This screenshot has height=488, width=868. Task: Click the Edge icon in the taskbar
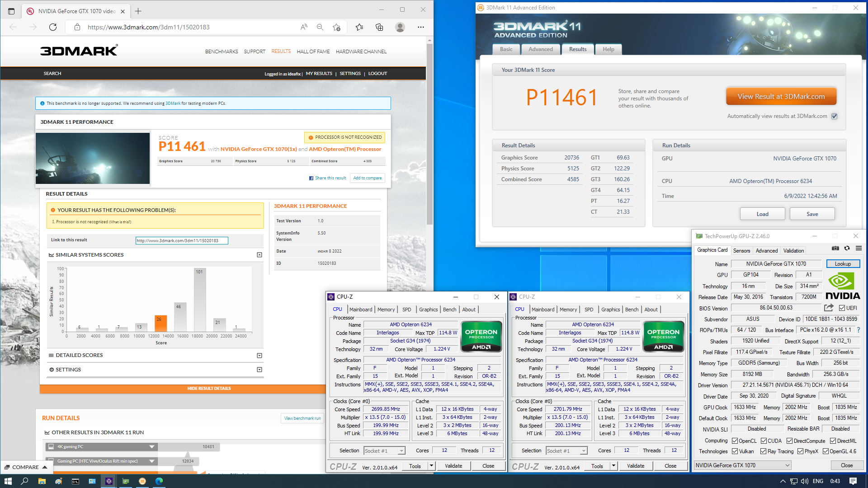click(x=159, y=481)
